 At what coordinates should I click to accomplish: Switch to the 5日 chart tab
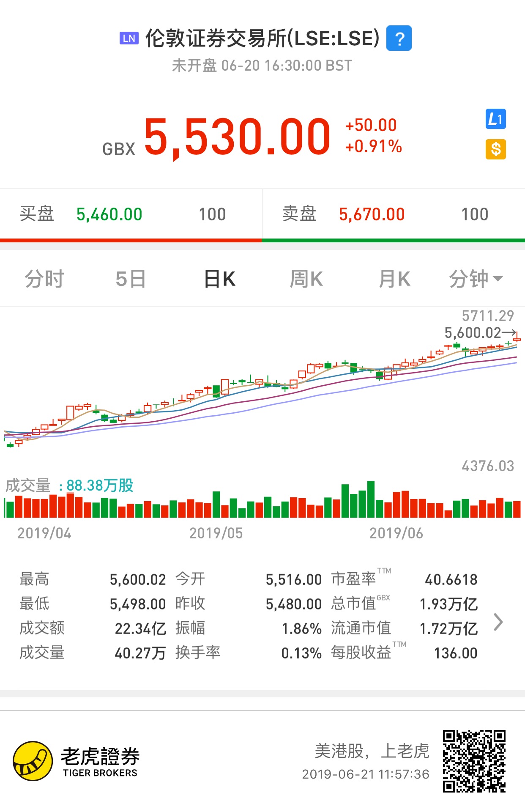pos(131,279)
